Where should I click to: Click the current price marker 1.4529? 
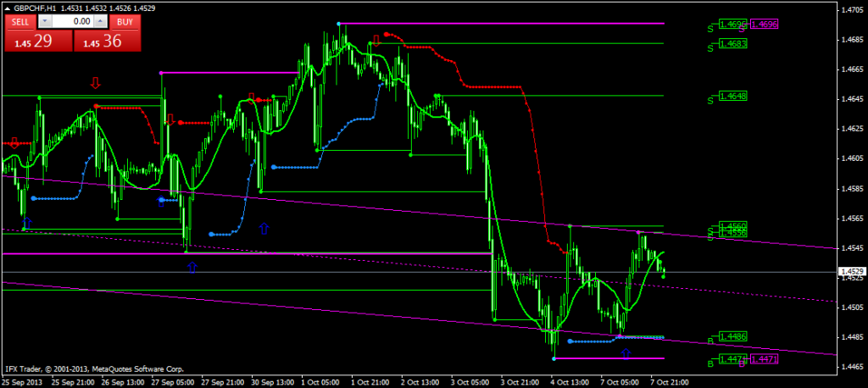[x=851, y=272]
